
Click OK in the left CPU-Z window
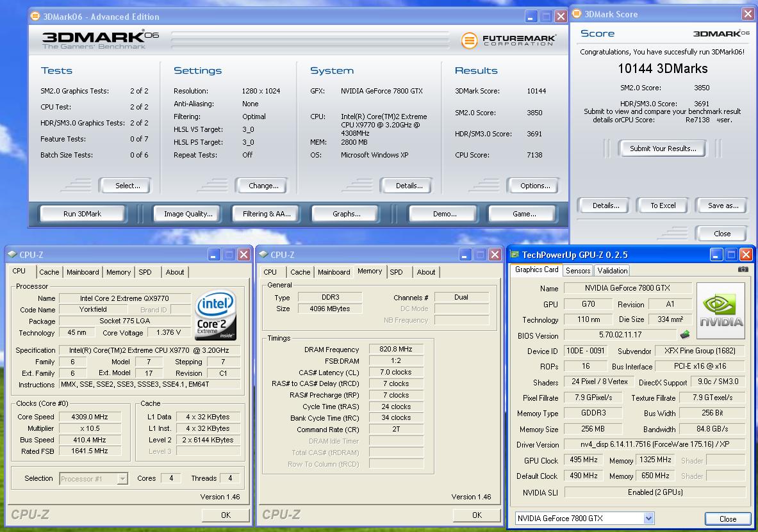226,515
